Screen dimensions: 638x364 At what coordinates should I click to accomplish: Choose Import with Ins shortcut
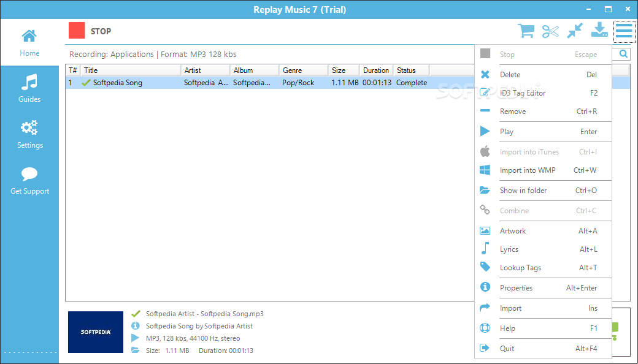click(543, 308)
